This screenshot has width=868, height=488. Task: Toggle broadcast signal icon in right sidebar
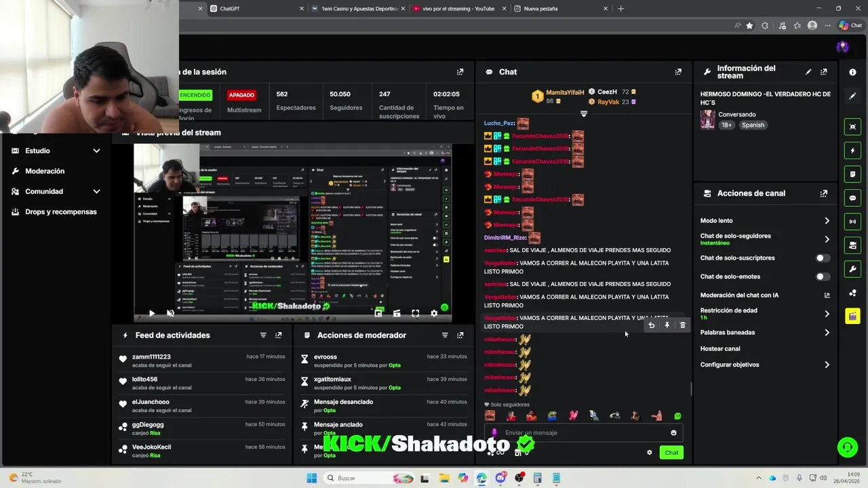(852, 222)
